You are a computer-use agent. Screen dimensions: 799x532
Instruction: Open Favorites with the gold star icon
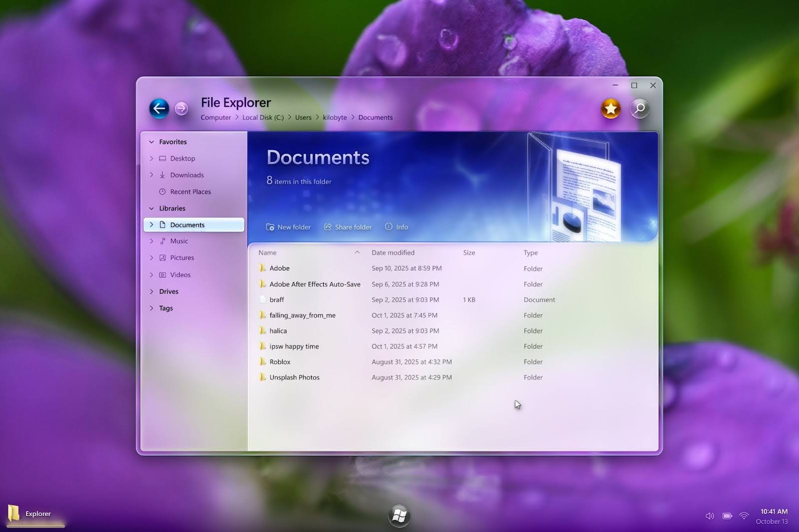click(610, 108)
